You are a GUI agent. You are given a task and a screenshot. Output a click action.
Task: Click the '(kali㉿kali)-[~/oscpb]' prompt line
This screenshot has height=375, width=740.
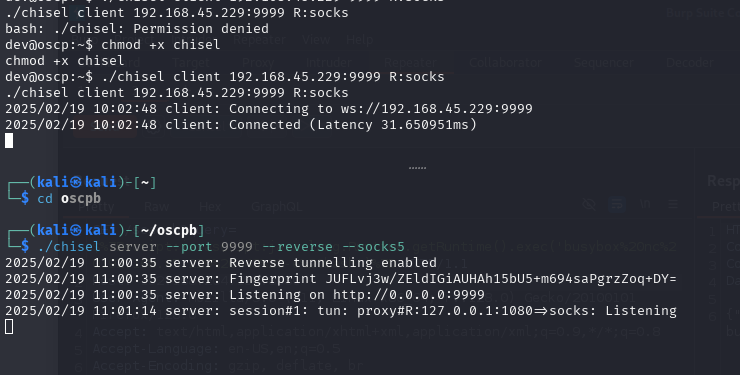pos(117,230)
